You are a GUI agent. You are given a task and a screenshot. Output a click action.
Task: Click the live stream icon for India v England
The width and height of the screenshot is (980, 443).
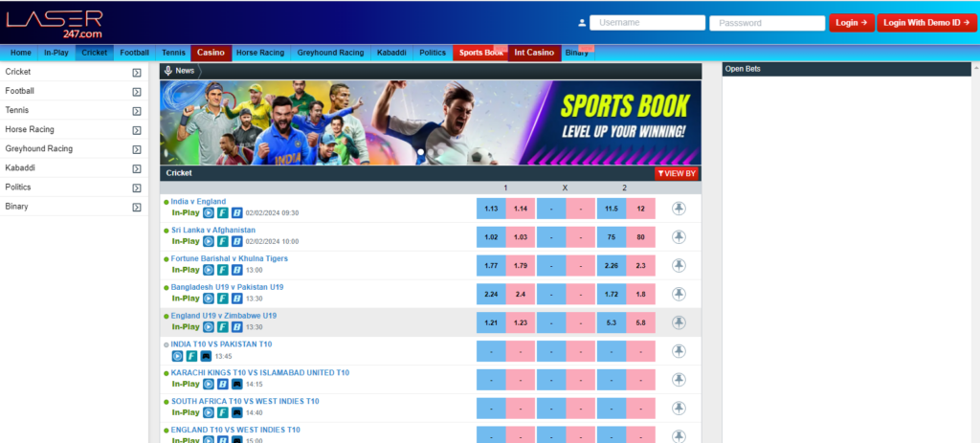209,213
